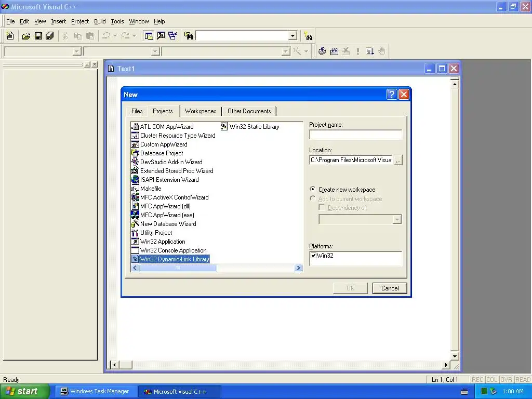Click the Stop Build toolbar icon
This screenshot has height=399, width=532.
tap(345, 51)
